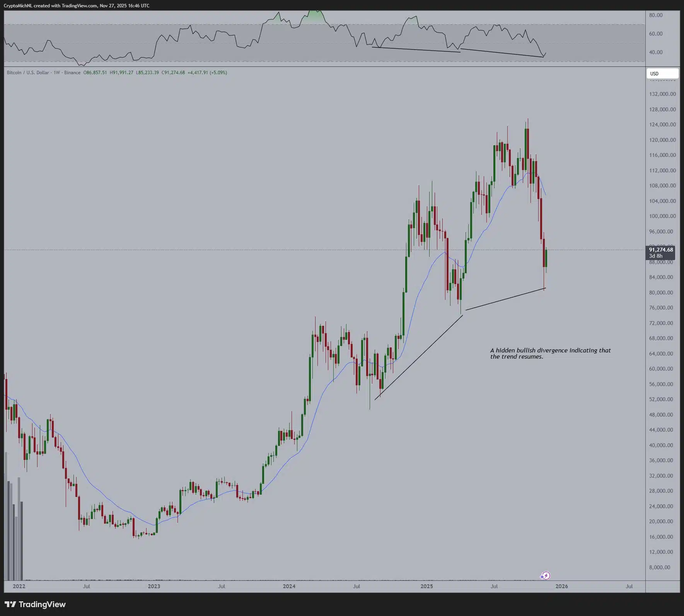The height and width of the screenshot is (616, 684).
Task: Click the 2026 label on time axis
Action: pyautogui.click(x=561, y=586)
